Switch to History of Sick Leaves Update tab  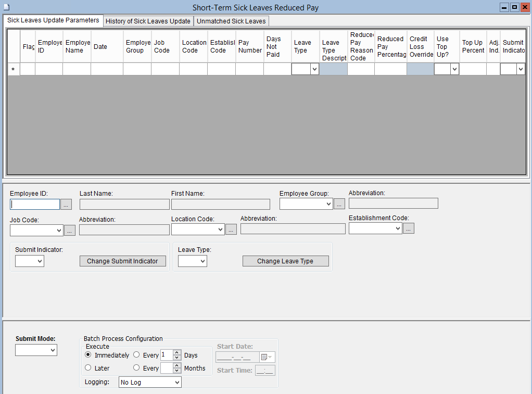[148, 21]
